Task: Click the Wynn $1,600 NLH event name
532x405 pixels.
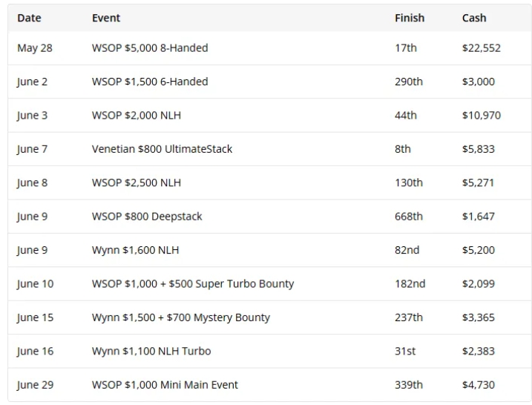Action: pyautogui.click(x=135, y=250)
